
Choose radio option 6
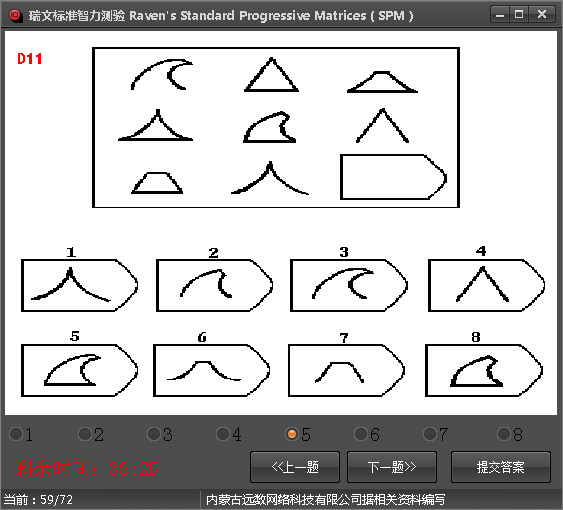[x=361, y=434]
